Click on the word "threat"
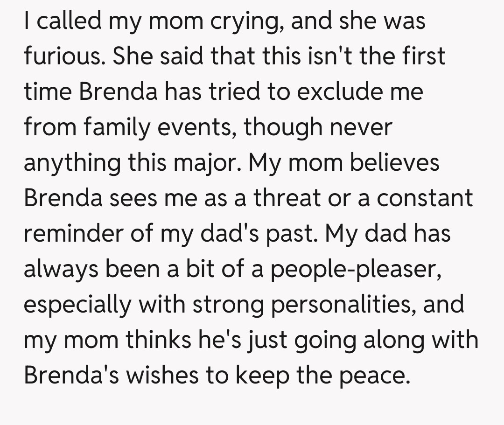 [287, 198]
